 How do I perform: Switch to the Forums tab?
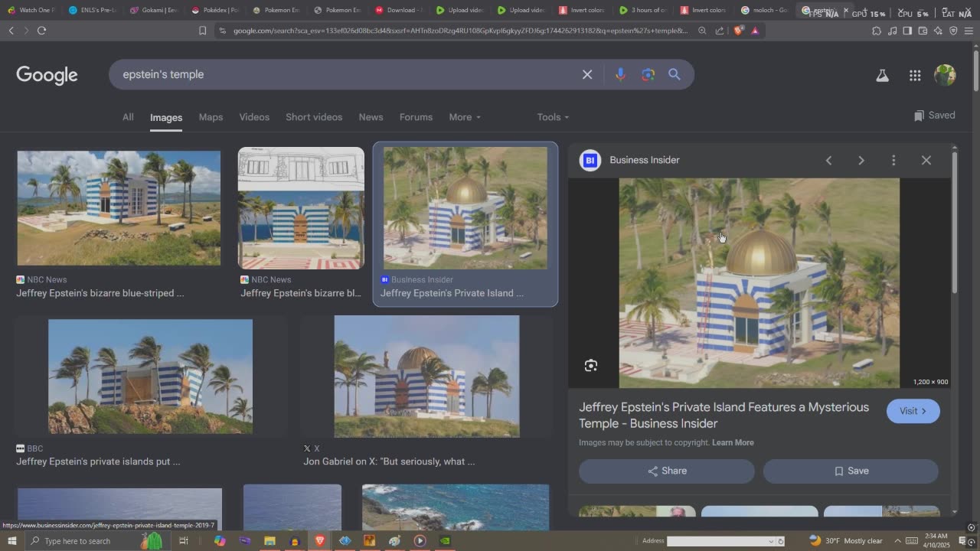point(416,117)
